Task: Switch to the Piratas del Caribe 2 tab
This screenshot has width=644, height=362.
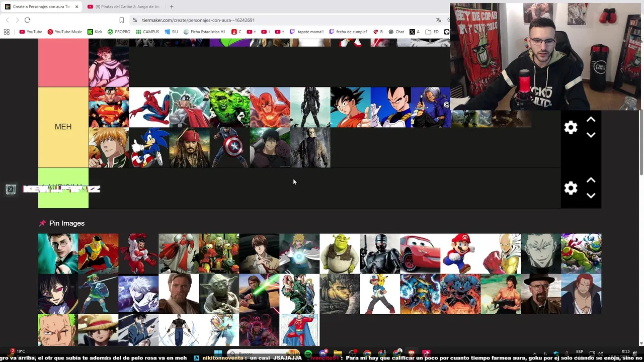Action: click(123, 7)
